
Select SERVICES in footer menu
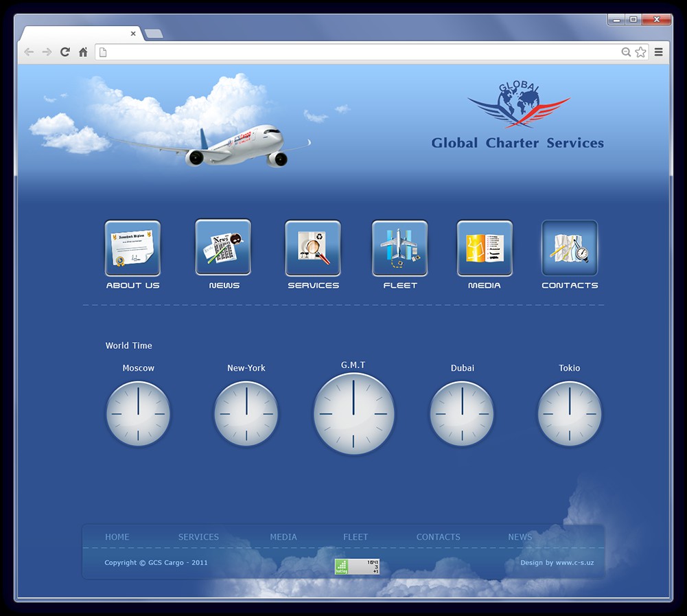click(x=198, y=537)
